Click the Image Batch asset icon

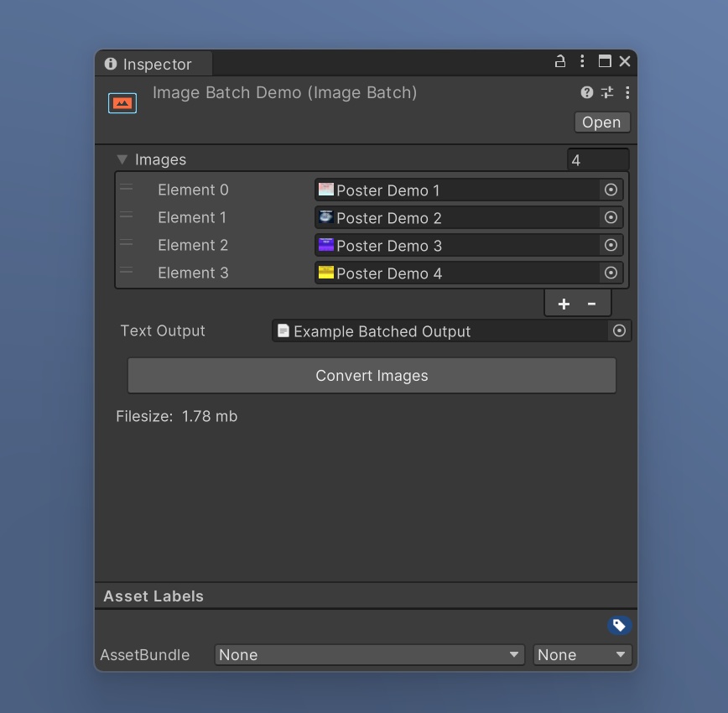[x=122, y=102]
